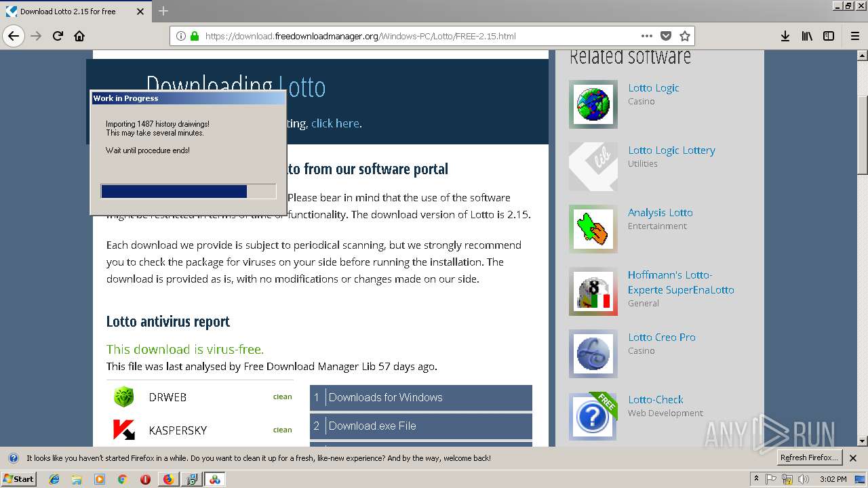Show hidden system tray icons

point(757,479)
